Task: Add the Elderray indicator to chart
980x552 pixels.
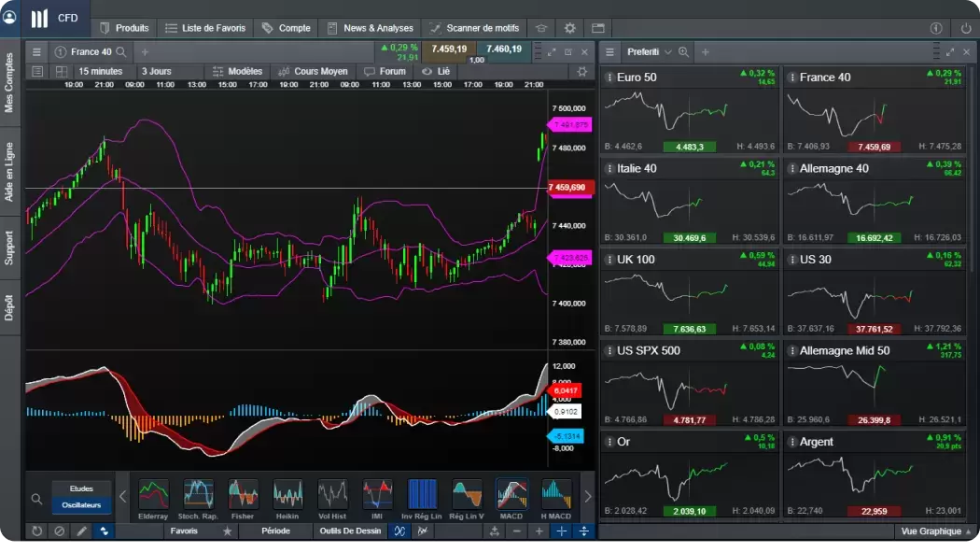Action: tap(153, 496)
